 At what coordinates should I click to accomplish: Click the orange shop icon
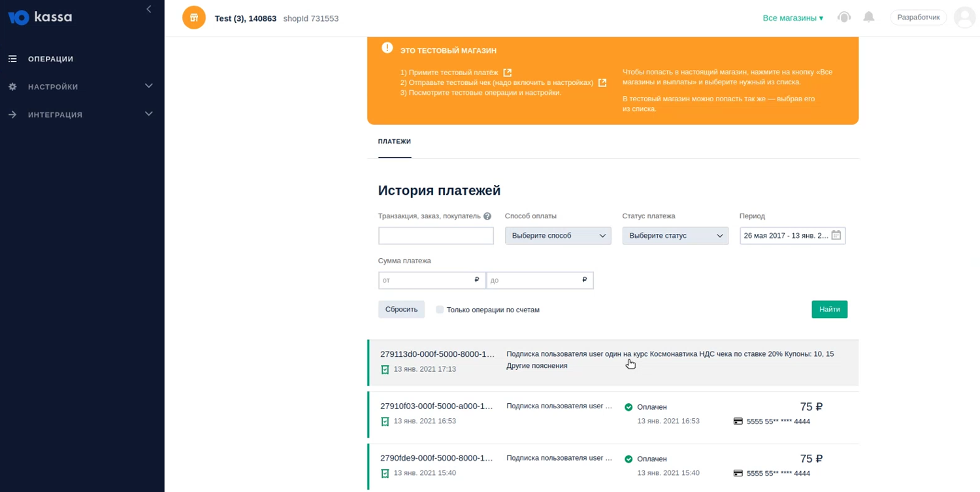[x=194, y=18]
